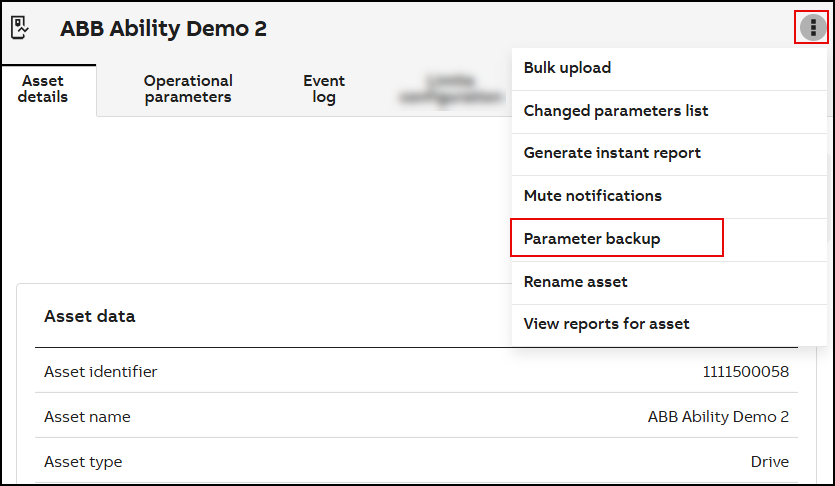Switch to the Asset details tab
Screen dimensions: 835x486
click(43, 89)
